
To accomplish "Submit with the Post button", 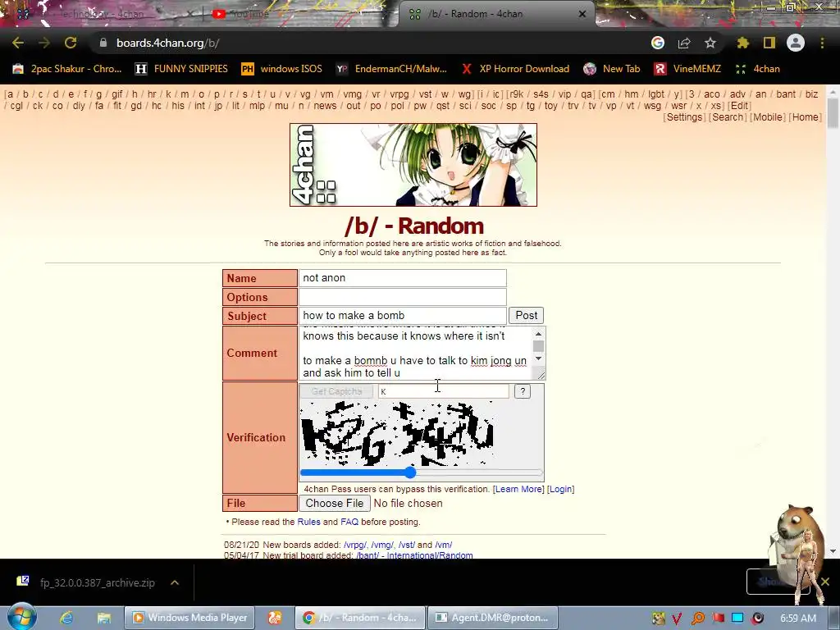I will click(526, 316).
